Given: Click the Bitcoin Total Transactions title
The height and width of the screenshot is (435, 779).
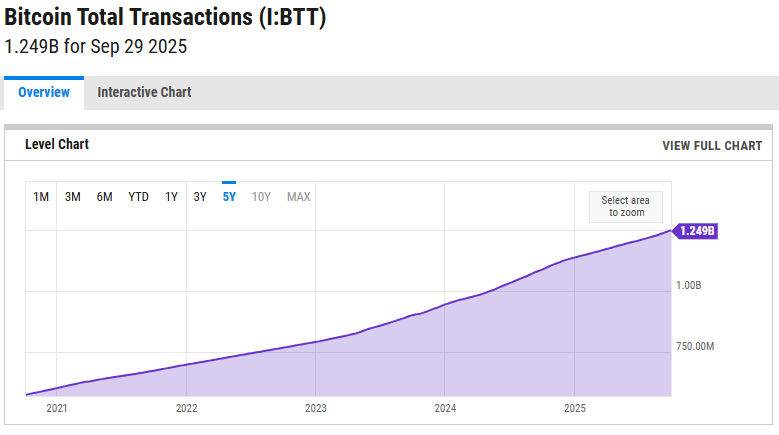Looking at the screenshot, I should coord(165,17).
